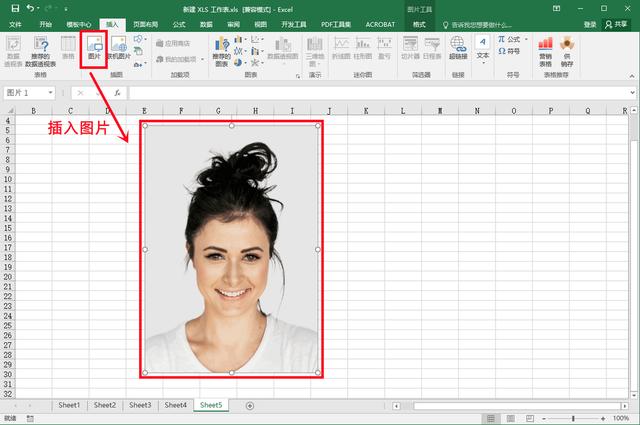Click the 联机图片 (Online Pictures) icon
The image size is (640, 425).
[119, 48]
